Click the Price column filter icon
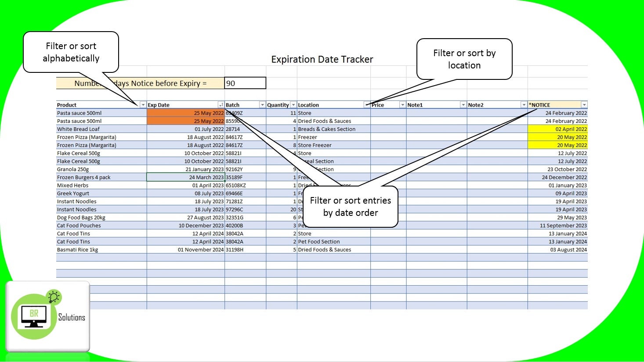This screenshot has height=362, width=644. pyautogui.click(x=402, y=104)
